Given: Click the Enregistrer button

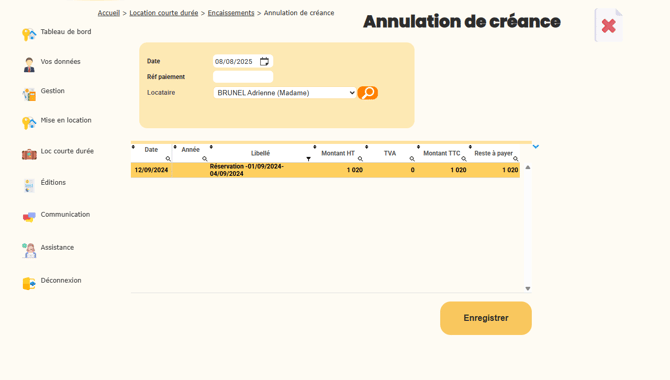Looking at the screenshot, I should click(x=486, y=318).
